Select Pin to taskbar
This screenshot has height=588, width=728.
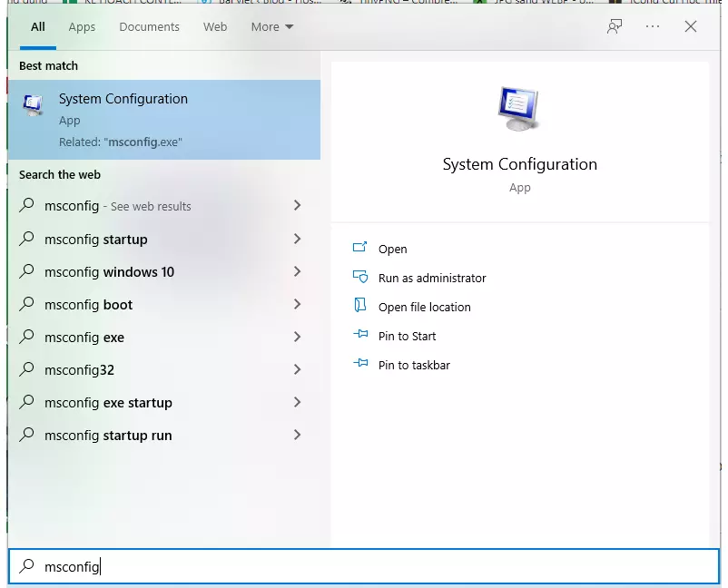(x=414, y=366)
